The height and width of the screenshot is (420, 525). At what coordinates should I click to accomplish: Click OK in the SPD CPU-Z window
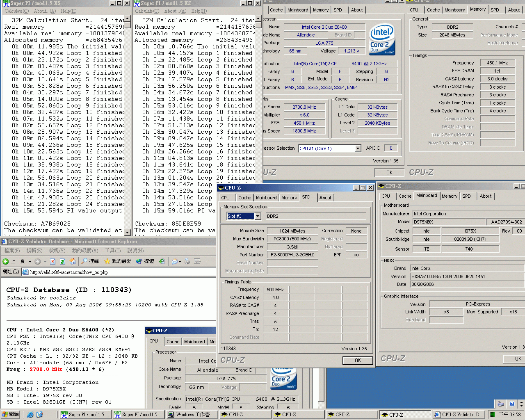coord(358,361)
